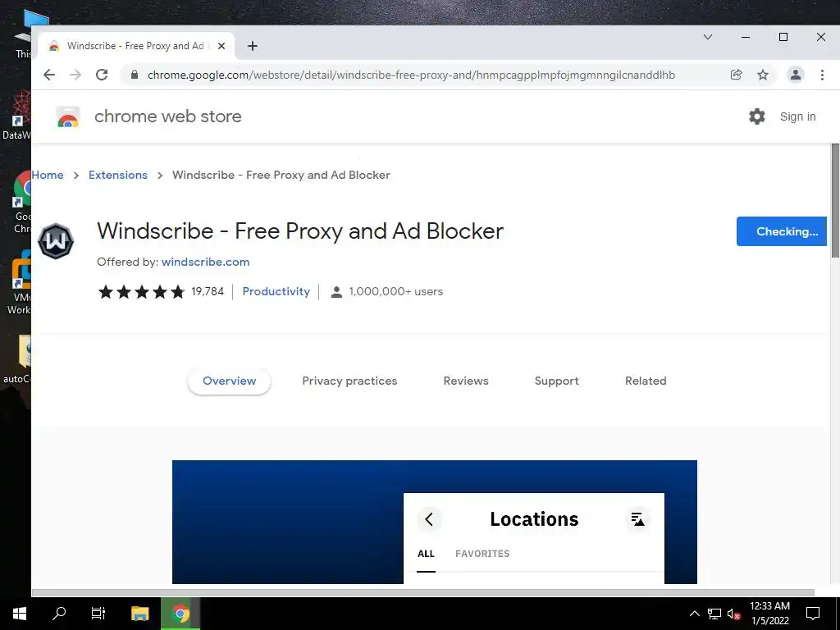Expand the tab search chevron
The width and height of the screenshot is (840, 630).
708,37
